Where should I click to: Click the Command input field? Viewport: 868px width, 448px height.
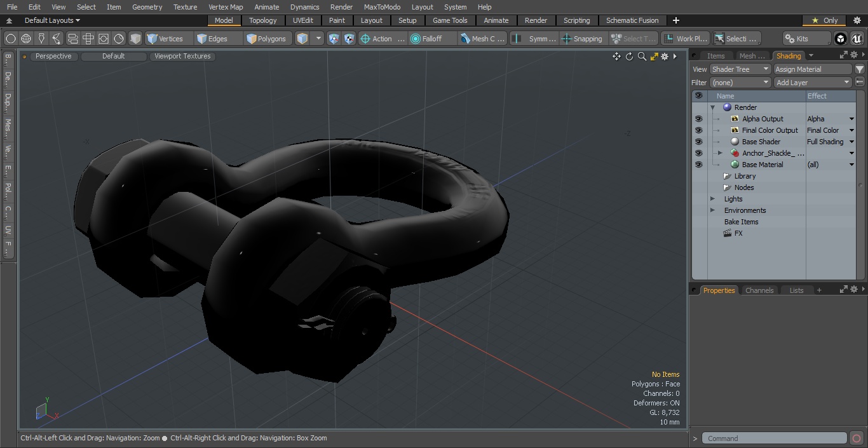point(775,438)
